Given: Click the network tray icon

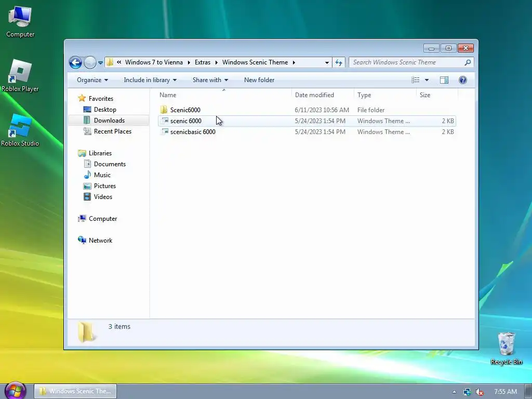Looking at the screenshot, I should (x=467, y=392).
